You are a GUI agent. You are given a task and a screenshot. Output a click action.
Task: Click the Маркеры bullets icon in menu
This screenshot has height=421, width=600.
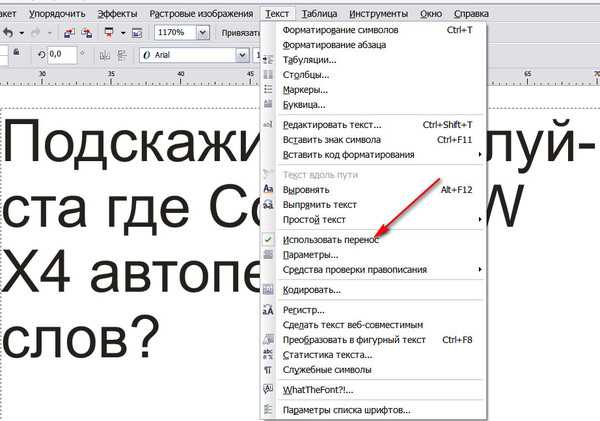[x=268, y=90]
